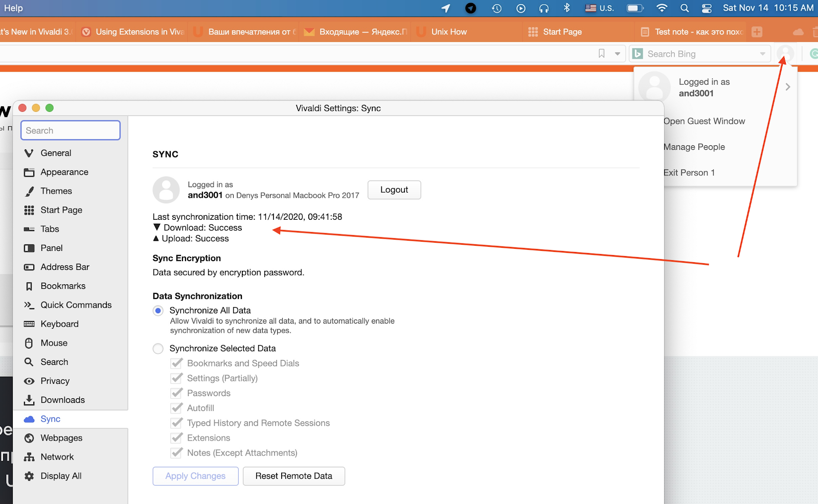Image resolution: width=818 pixels, height=504 pixels.
Task: Select the Network settings icon
Action: [29, 457]
